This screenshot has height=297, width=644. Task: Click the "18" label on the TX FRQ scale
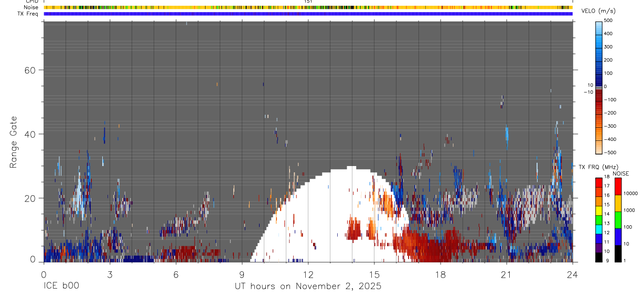607,177
